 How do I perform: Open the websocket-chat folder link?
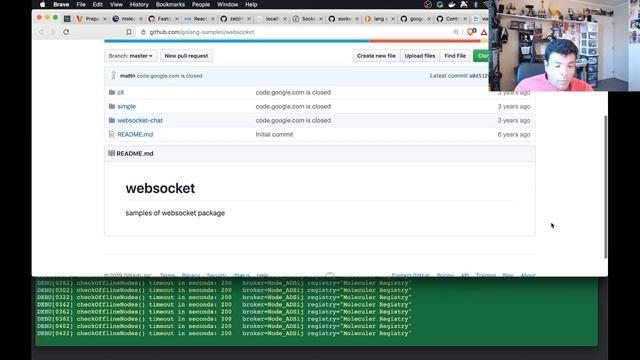(140, 120)
